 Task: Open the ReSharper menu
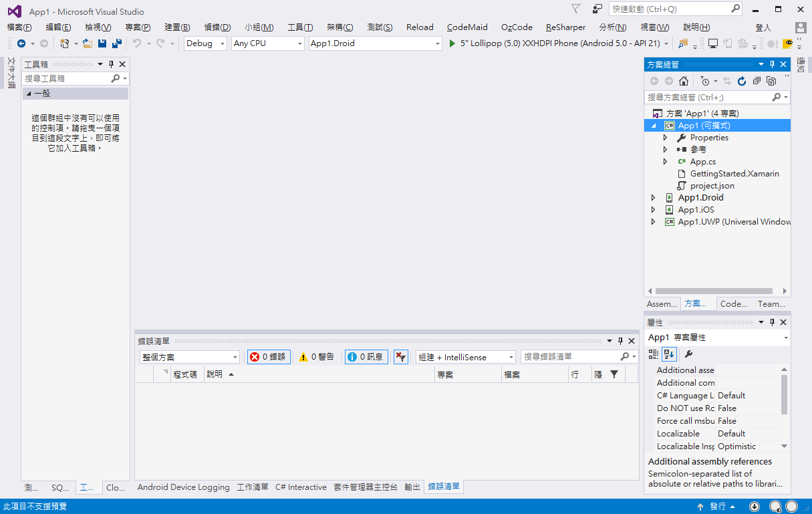tap(565, 27)
